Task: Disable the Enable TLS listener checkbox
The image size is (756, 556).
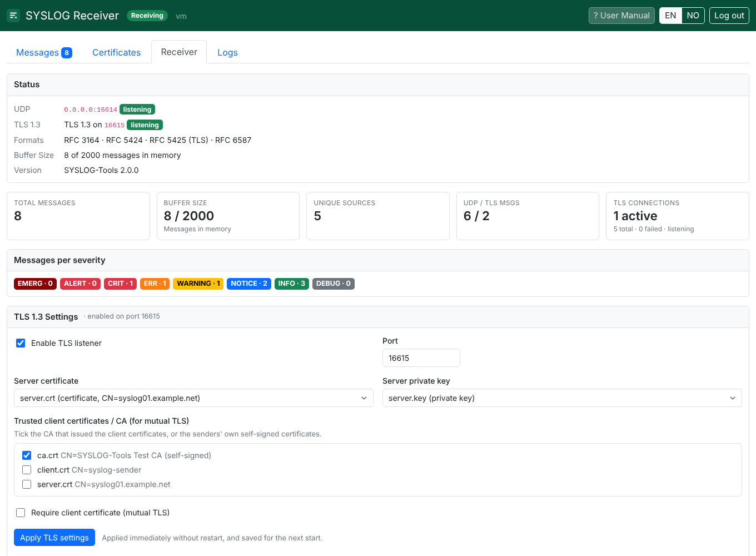Action: (x=21, y=343)
